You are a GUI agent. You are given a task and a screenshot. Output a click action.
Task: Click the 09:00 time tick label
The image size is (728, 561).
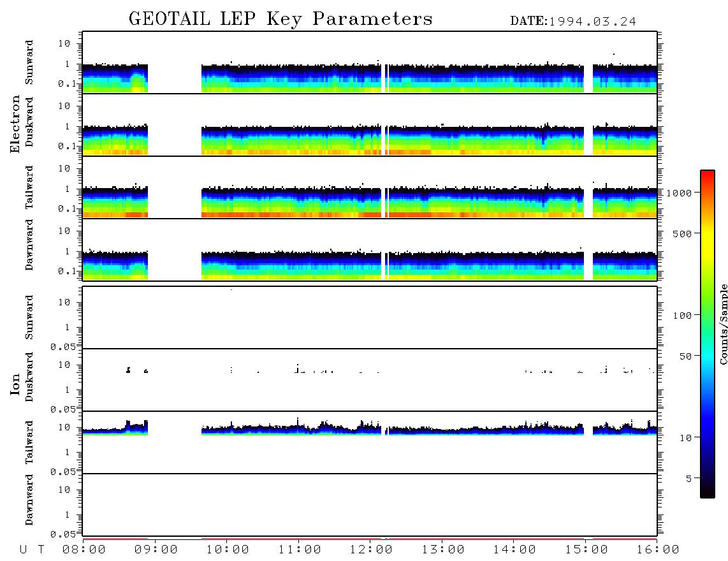156,550
